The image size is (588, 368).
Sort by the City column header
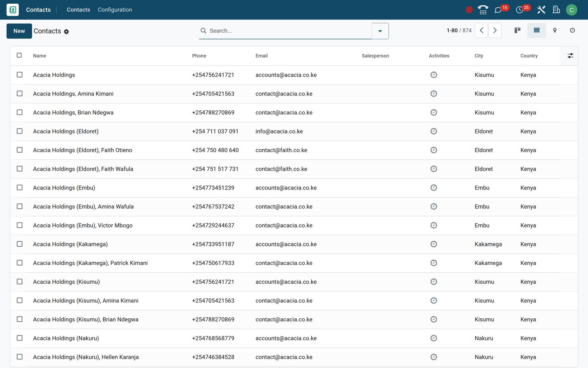(x=479, y=56)
